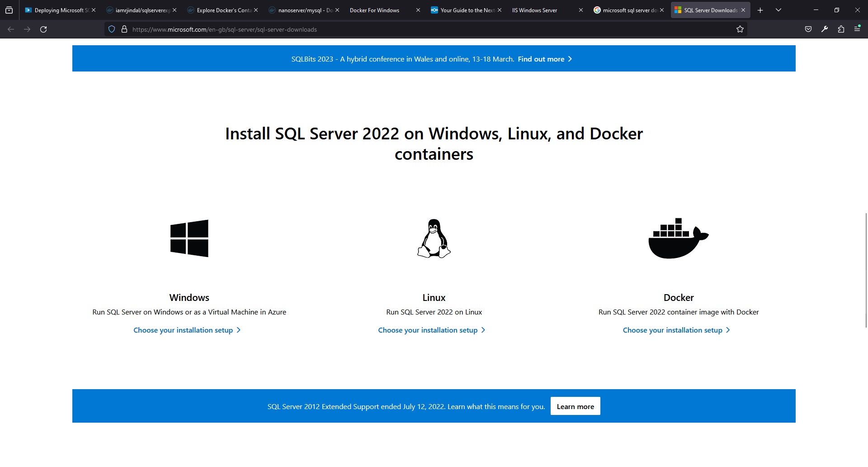Open developer tools wrench icon

825,29
